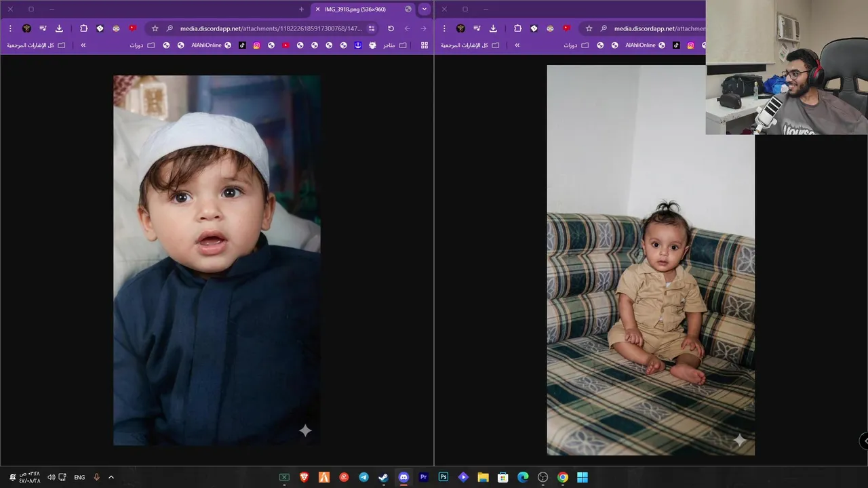Close the IMG_3918.png tab
The height and width of the screenshot is (488, 868).
click(x=317, y=9)
